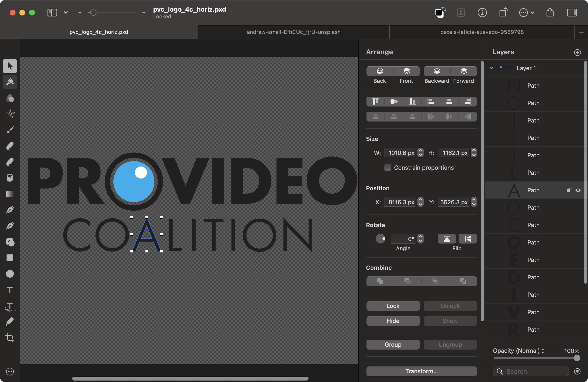Select the Pen tool in toolbar
This screenshot has height=382, width=588.
coord(9,210)
